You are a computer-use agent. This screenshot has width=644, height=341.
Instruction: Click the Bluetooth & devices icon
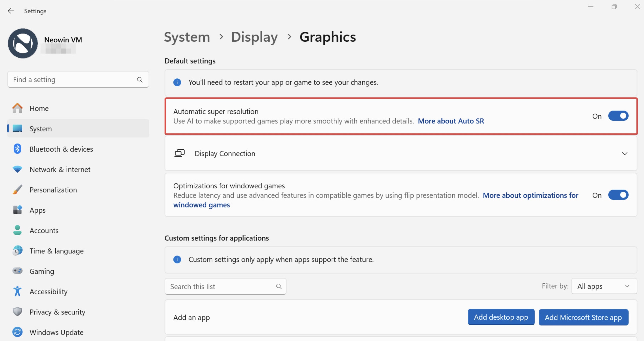(17, 149)
